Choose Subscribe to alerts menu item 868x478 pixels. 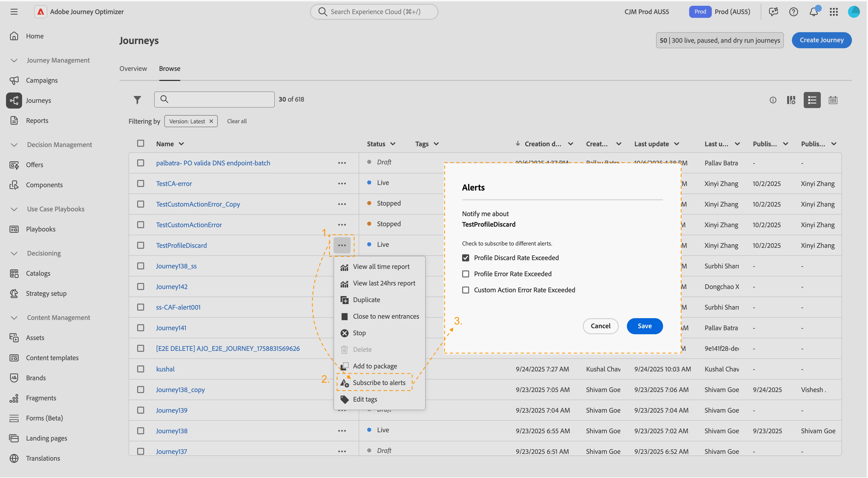click(379, 383)
